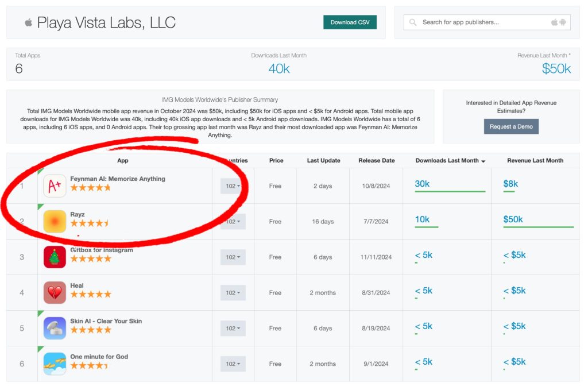This screenshot has width=588, height=390.
Task: Click the Feynman AI app icon
Action: pos(55,186)
